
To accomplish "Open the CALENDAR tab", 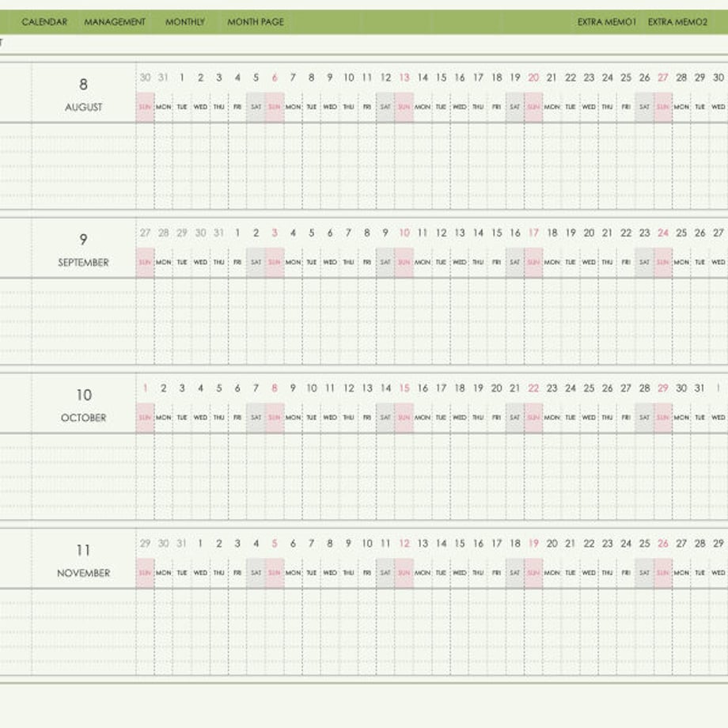I will (x=44, y=22).
